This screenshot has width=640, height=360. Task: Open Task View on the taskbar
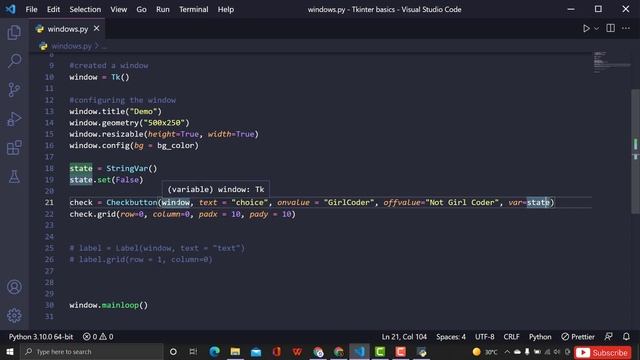pyautogui.click(x=193, y=351)
